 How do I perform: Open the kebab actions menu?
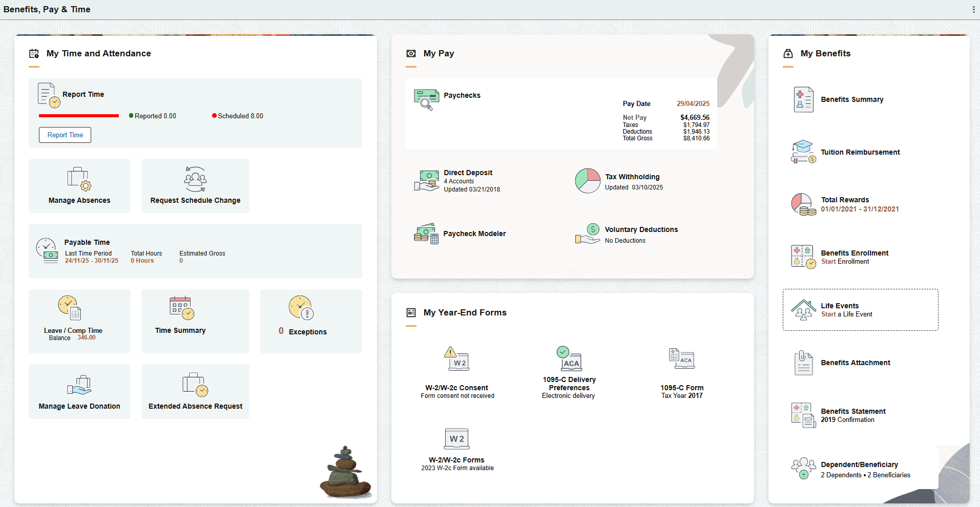click(973, 9)
